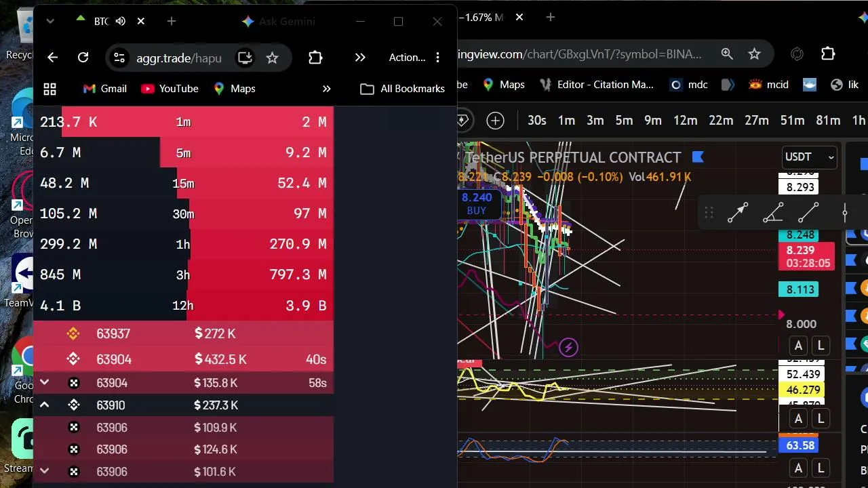Viewport: 868px width, 488px height.
Task: Open the Maps bookmark in TradingView window
Action: 504,85
